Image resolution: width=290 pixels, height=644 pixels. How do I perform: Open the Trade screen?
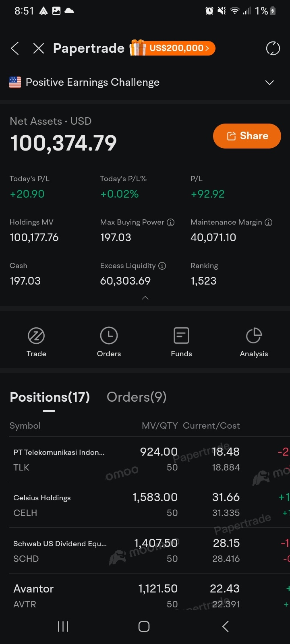36,342
